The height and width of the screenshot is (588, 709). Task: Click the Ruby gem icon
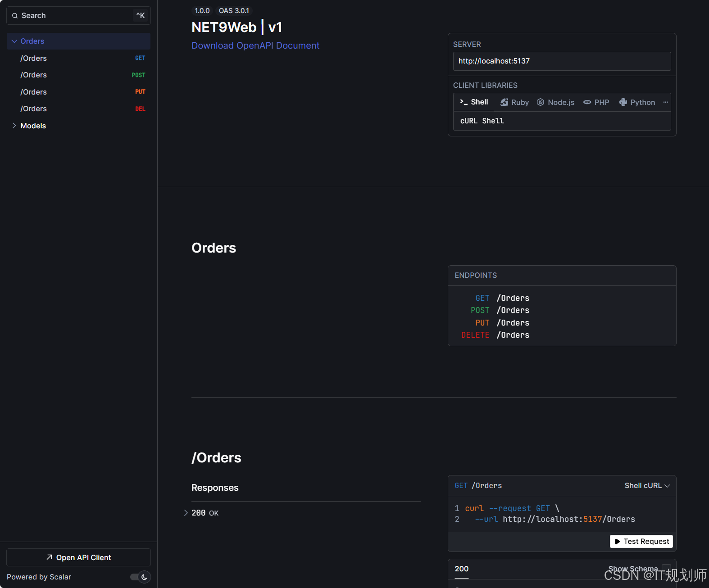click(x=504, y=102)
